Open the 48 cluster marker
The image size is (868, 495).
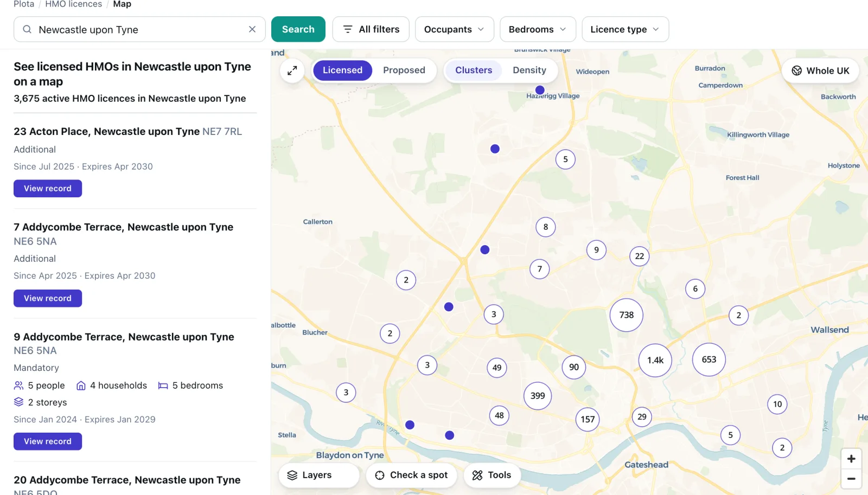click(499, 416)
